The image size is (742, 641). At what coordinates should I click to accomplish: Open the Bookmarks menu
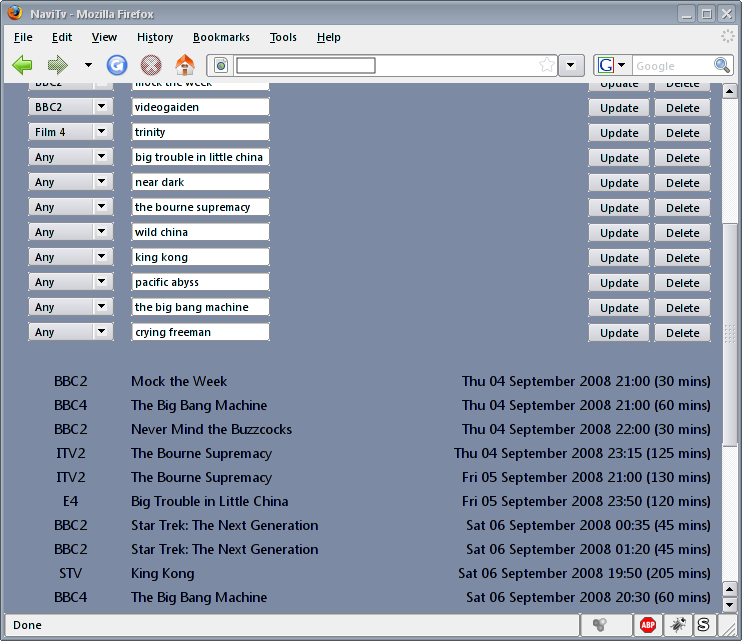tap(220, 37)
